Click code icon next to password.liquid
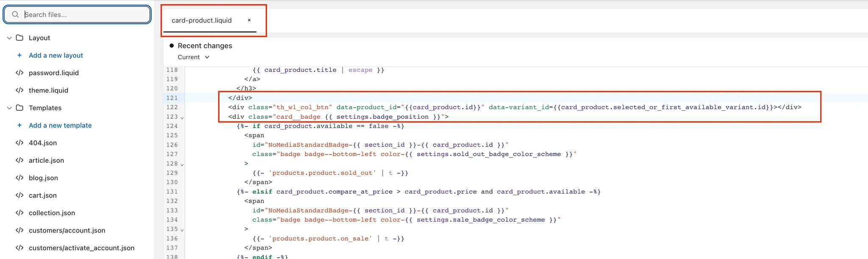 19,73
